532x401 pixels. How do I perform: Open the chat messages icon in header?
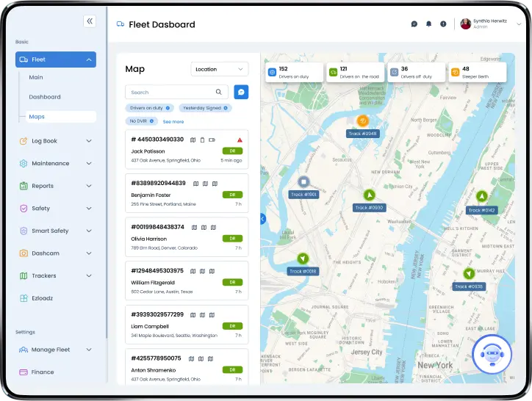point(414,24)
